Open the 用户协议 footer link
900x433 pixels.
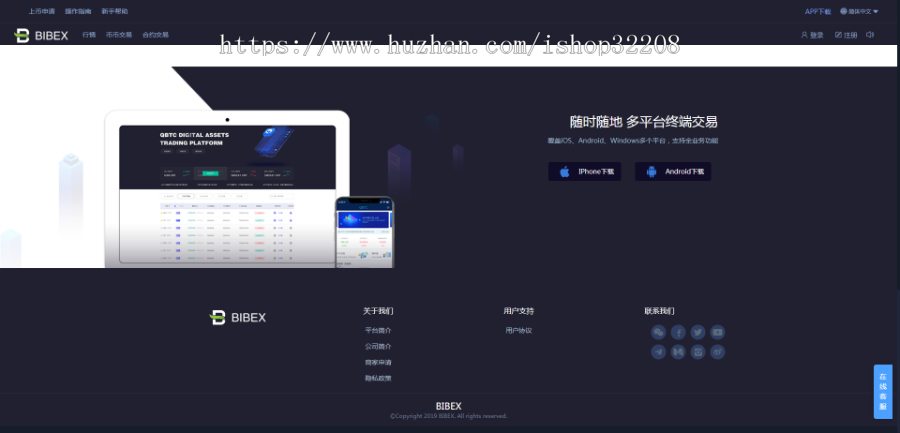pos(519,331)
